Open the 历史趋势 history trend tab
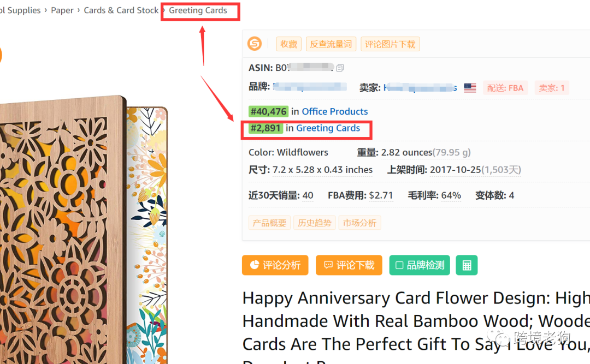590x364 pixels. click(314, 223)
